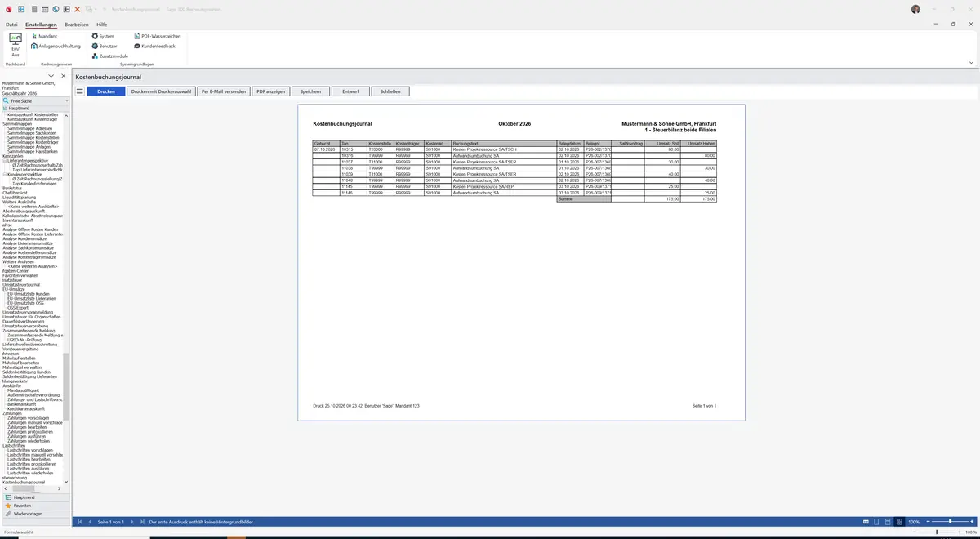
Task: Click the calculator icon in quick access toolbar
Action: click(x=33, y=8)
